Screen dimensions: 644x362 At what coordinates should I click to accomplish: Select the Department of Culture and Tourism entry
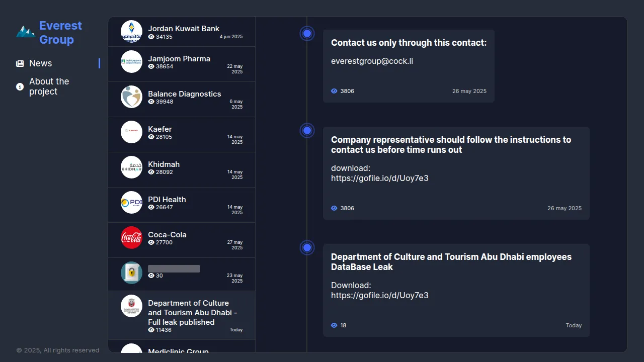click(x=188, y=312)
